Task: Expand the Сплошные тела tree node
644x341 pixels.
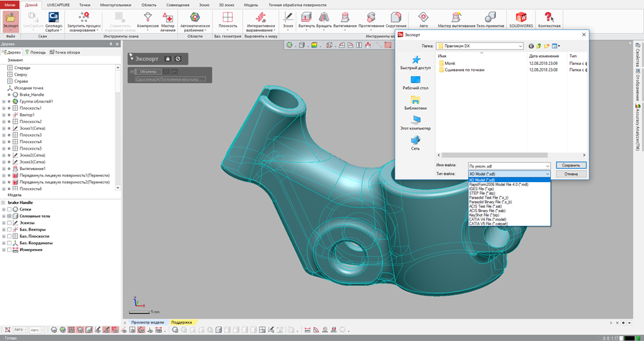Action: [4, 216]
